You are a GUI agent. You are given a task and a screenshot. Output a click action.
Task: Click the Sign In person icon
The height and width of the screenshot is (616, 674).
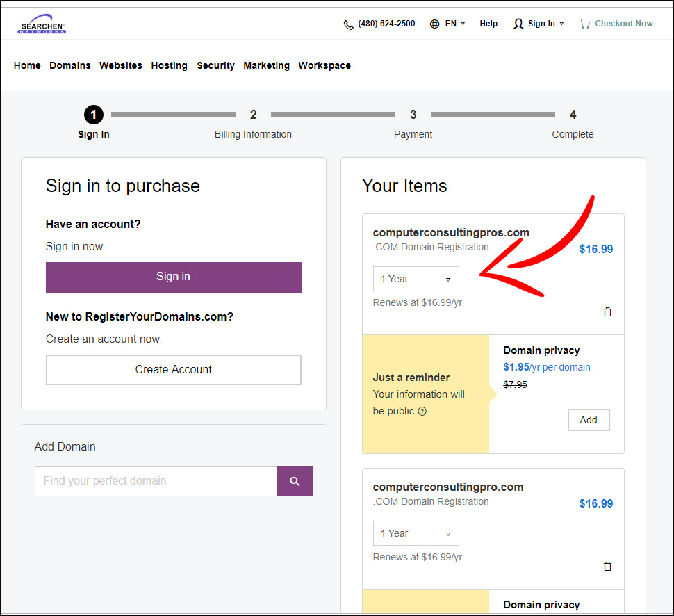[518, 24]
